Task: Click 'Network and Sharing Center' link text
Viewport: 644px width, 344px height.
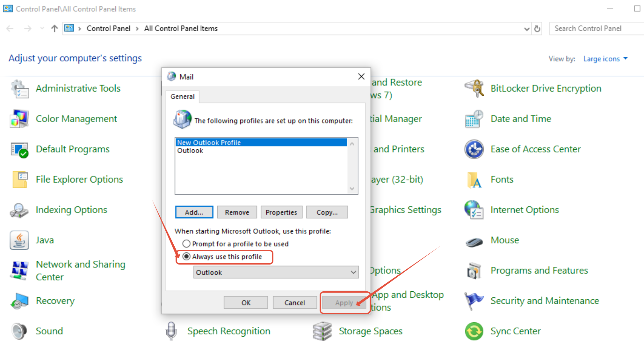Action: 81,270
